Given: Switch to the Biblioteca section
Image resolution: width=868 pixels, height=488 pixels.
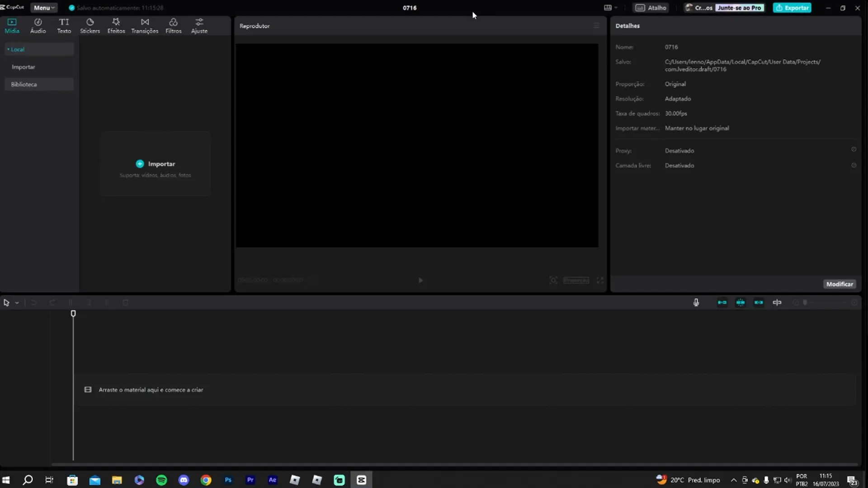Looking at the screenshot, I should (24, 84).
